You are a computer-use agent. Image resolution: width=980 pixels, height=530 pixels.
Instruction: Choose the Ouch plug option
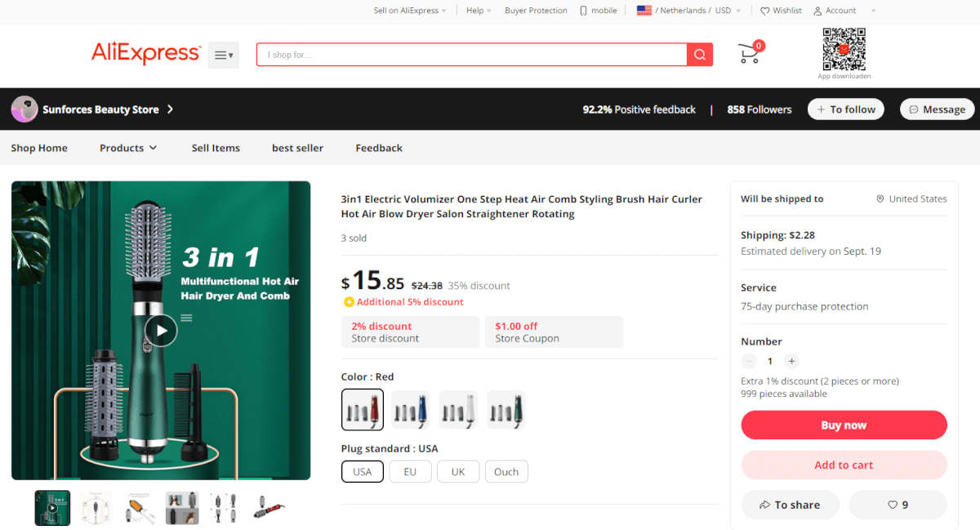point(506,471)
